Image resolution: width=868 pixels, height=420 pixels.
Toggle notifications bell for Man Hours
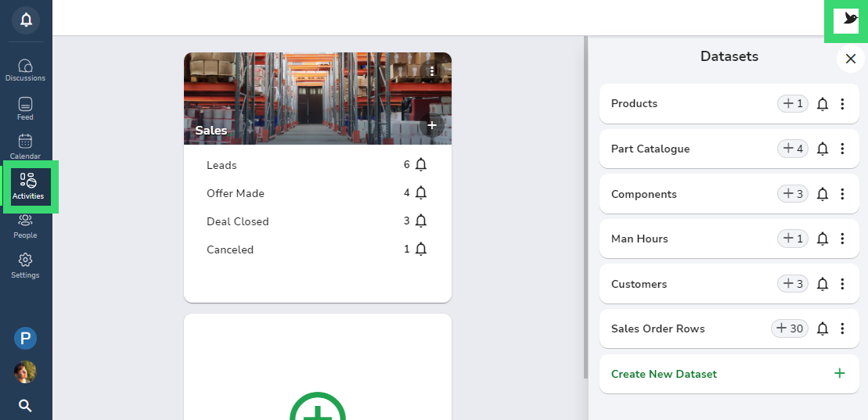coord(823,239)
